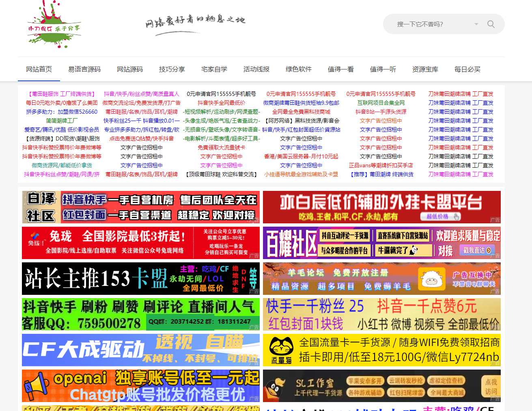Open 亦白辰低价辅助外挂卡盟平台 banner
This screenshot has width=532, height=411.
click(382, 207)
